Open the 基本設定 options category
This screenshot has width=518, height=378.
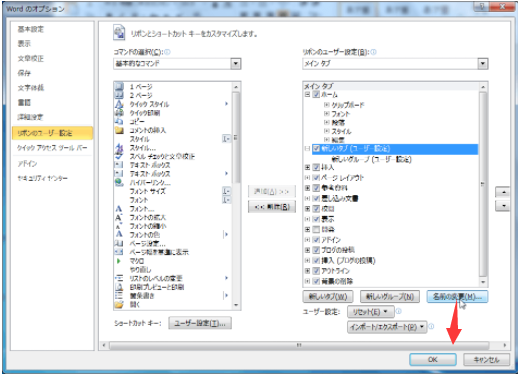click(31, 29)
